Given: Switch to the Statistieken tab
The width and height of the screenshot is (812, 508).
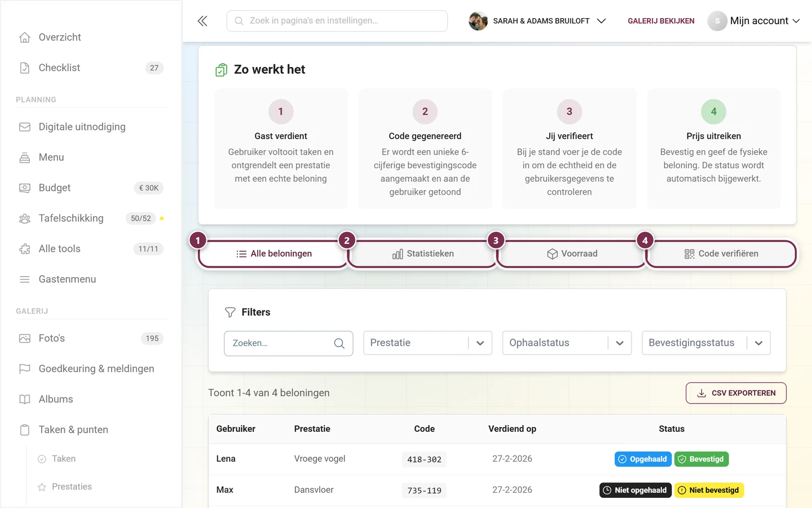Looking at the screenshot, I should (423, 254).
